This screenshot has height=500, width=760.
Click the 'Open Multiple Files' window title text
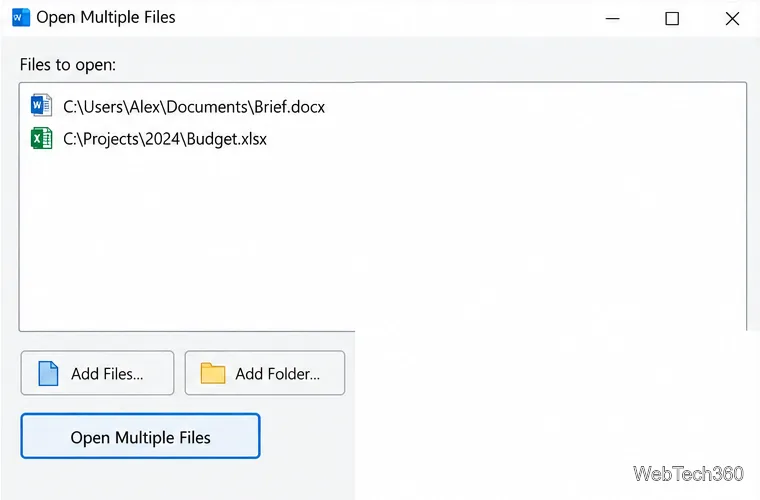(106, 17)
